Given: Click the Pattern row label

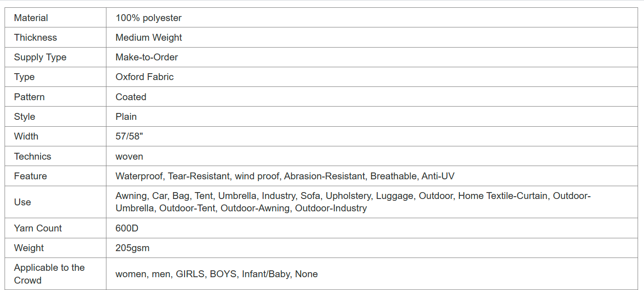Looking at the screenshot, I should coord(29,97).
